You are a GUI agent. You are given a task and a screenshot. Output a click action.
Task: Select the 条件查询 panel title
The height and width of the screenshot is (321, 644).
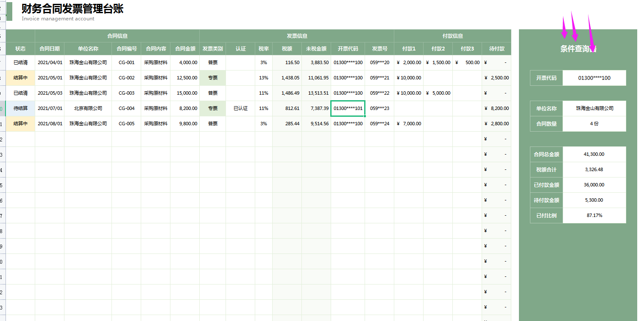pyautogui.click(x=578, y=49)
